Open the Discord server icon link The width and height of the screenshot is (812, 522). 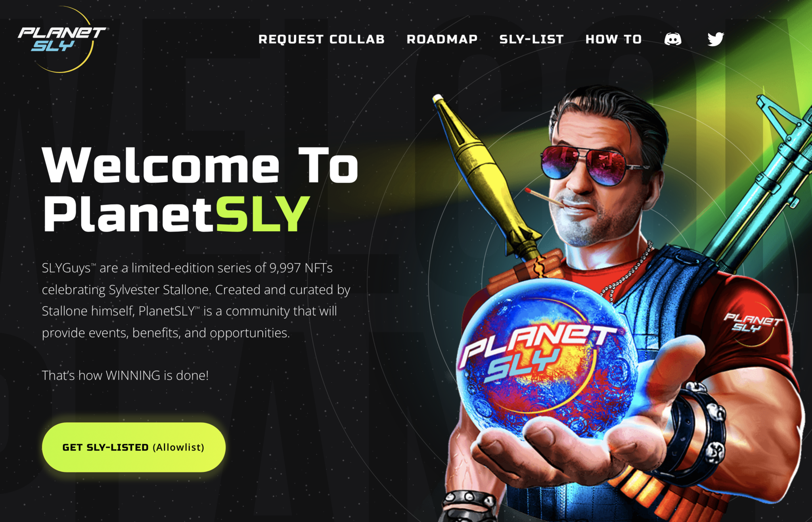(x=672, y=39)
